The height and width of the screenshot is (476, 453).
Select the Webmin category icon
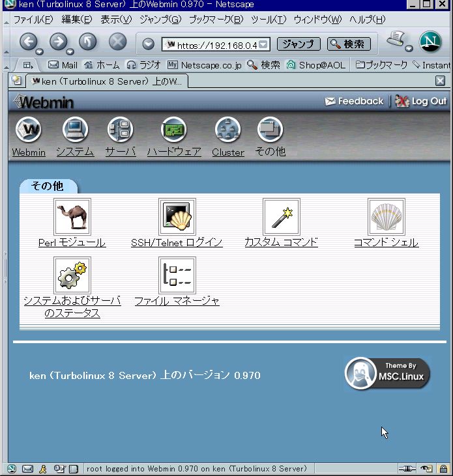coord(28,130)
